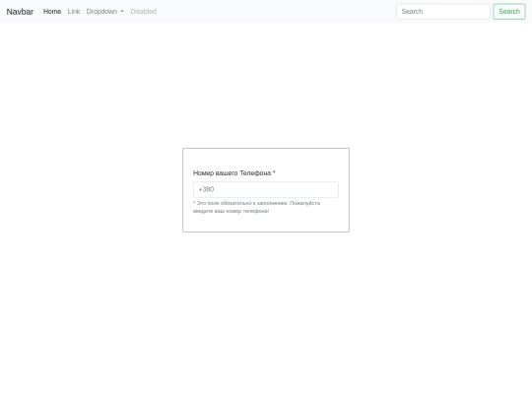Click the required-field hint text below phone input
The height and width of the screenshot is (399, 532).
[256, 207]
